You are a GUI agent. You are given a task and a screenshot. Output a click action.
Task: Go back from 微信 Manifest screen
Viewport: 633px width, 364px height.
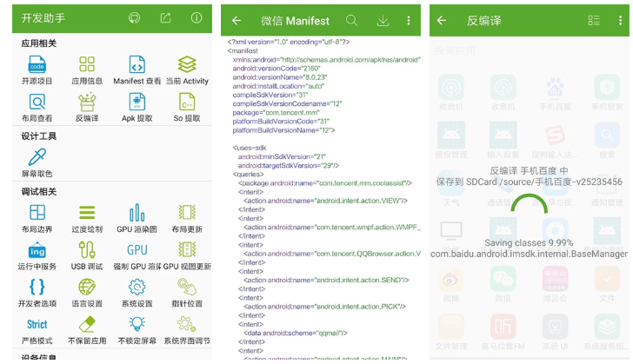237,21
